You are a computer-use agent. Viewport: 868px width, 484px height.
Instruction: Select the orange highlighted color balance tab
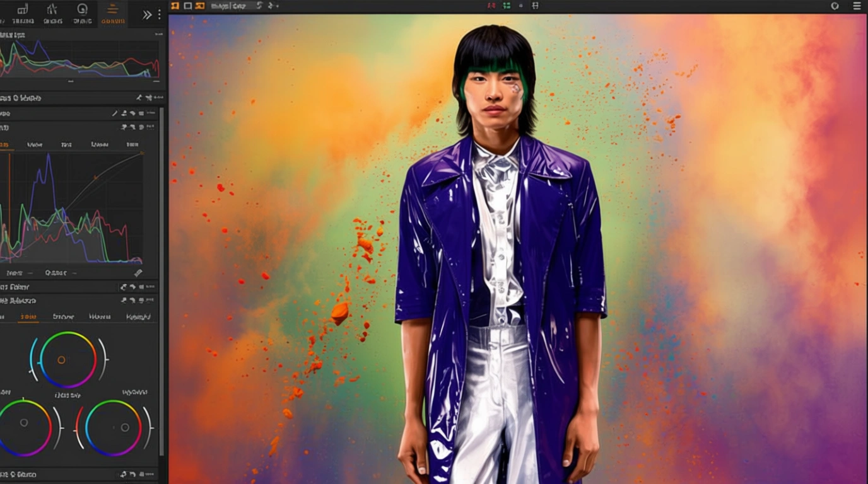tap(28, 316)
